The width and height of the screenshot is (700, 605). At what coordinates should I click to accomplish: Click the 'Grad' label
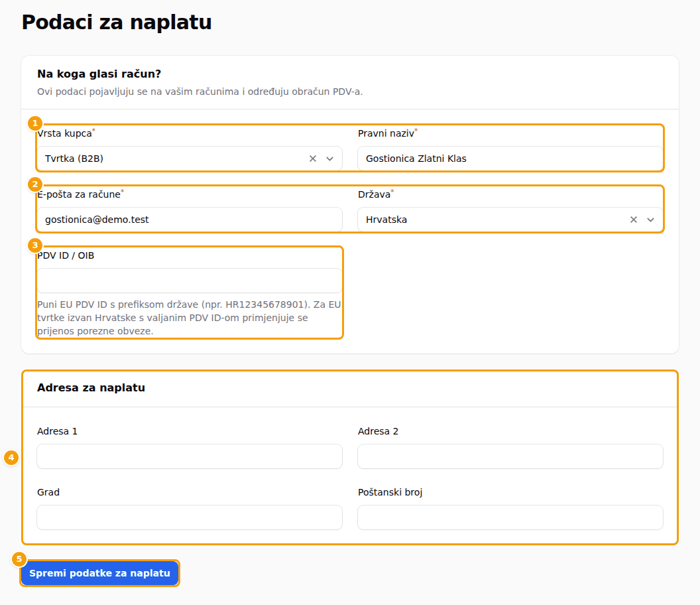pyautogui.click(x=48, y=492)
